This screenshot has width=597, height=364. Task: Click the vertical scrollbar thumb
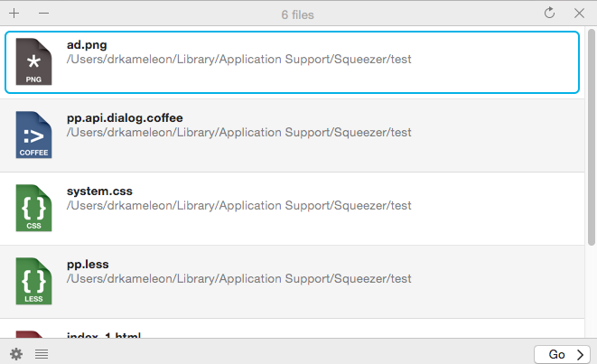pyautogui.click(x=592, y=135)
